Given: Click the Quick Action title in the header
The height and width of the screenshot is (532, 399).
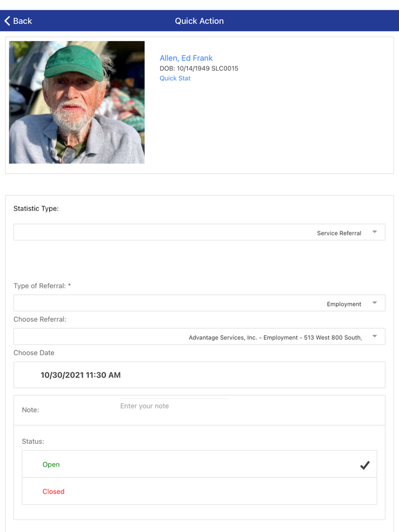Looking at the screenshot, I should click(x=199, y=20).
